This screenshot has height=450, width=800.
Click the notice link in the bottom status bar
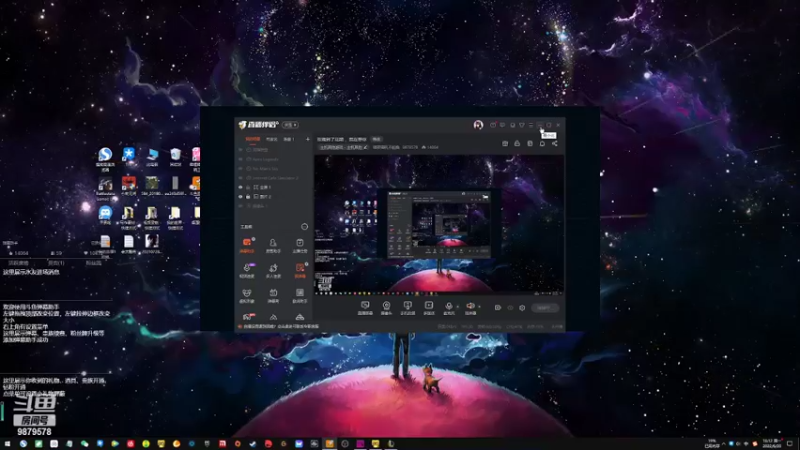(281, 326)
